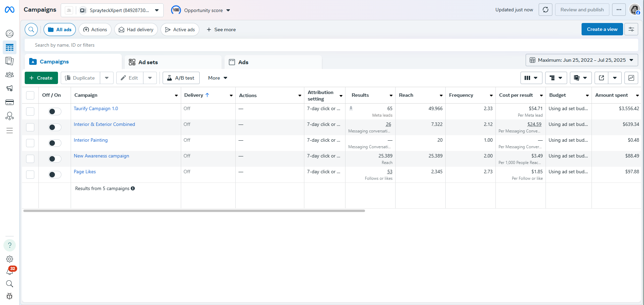
Task: Open the Campaign column header menu
Action: [176, 95]
